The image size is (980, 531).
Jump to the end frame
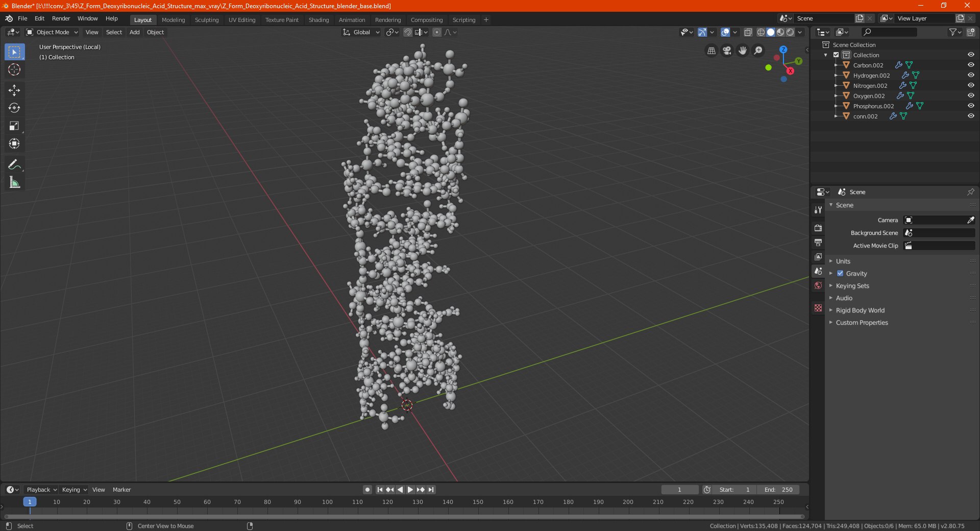[x=431, y=490]
